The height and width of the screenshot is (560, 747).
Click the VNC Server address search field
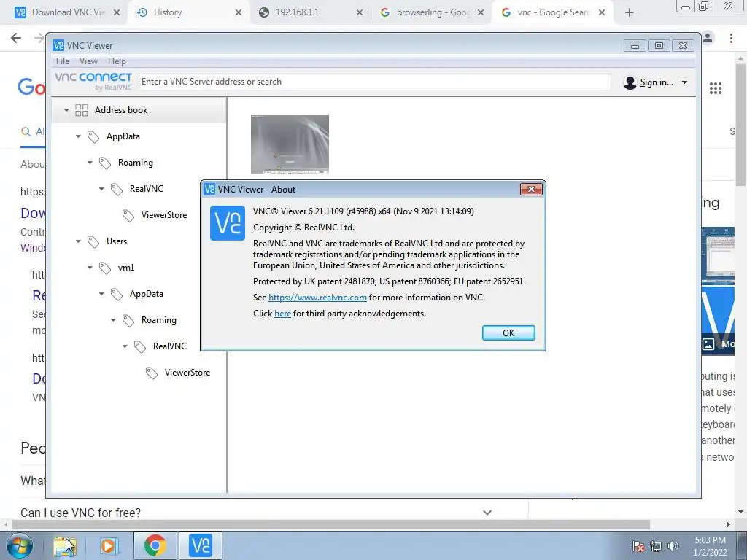pyautogui.click(x=374, y=82)
